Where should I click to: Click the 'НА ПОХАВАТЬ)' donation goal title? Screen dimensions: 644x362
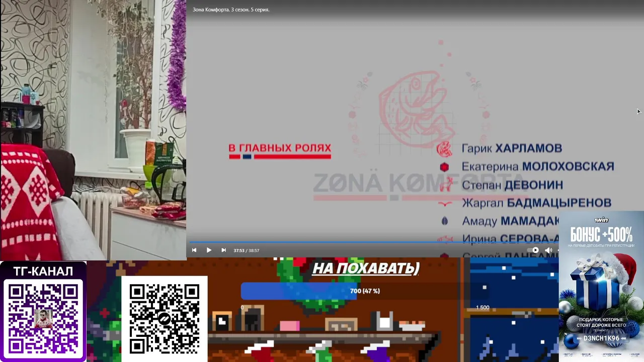pyautogui.click(x=366, y=268)
